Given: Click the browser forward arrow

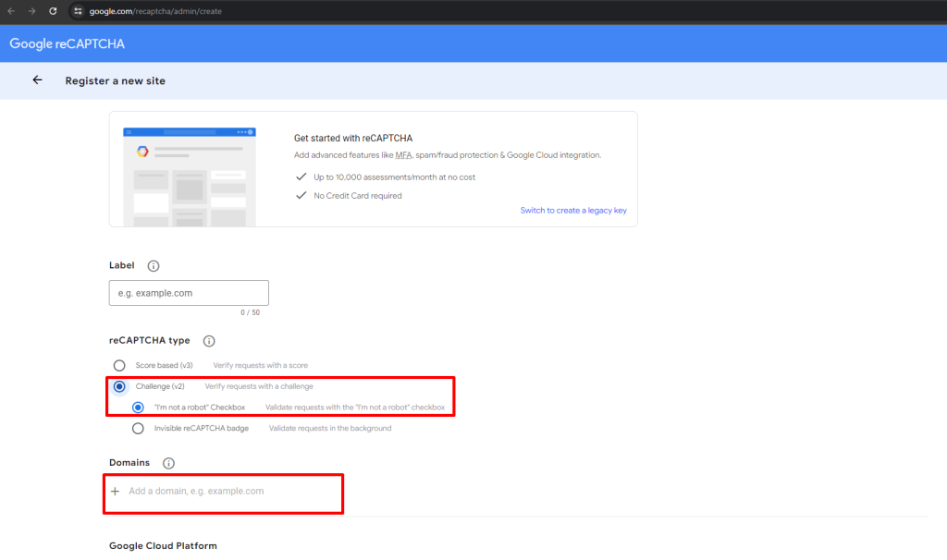Looking at the screenshot, I should pyautogui.click(x=31, y=11).
